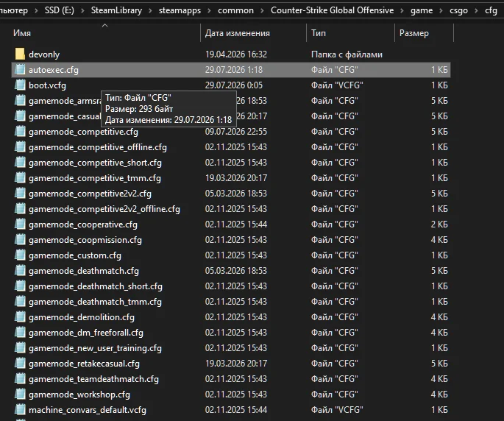Select the folder name devonly
Viewport: 504px width, 421px height.
point(44,54)
